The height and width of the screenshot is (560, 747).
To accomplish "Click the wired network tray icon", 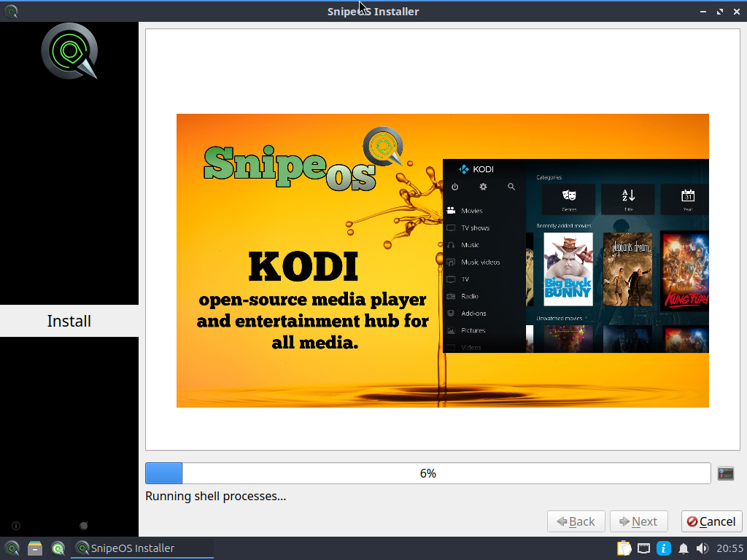I will click(643, 548).
